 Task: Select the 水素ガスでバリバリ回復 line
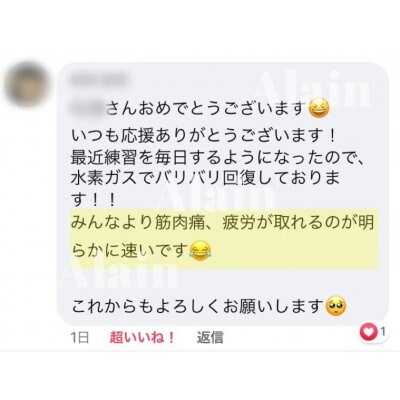206,179
